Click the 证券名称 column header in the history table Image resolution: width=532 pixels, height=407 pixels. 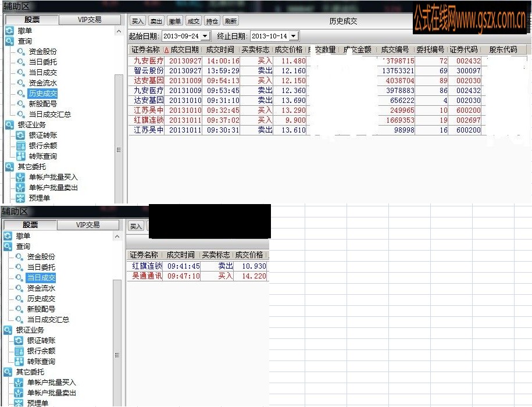[x=146, y=50]
